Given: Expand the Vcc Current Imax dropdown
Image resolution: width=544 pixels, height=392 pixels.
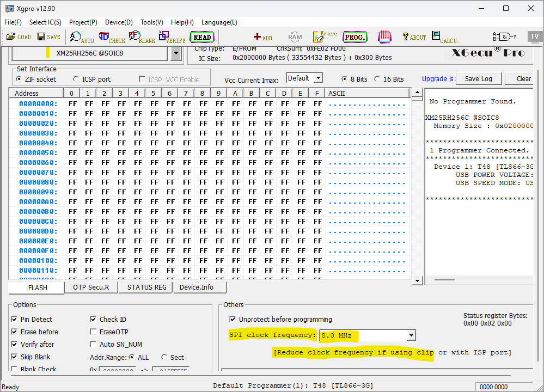Looking at the screenshot, I should click(x=317, y=78).
